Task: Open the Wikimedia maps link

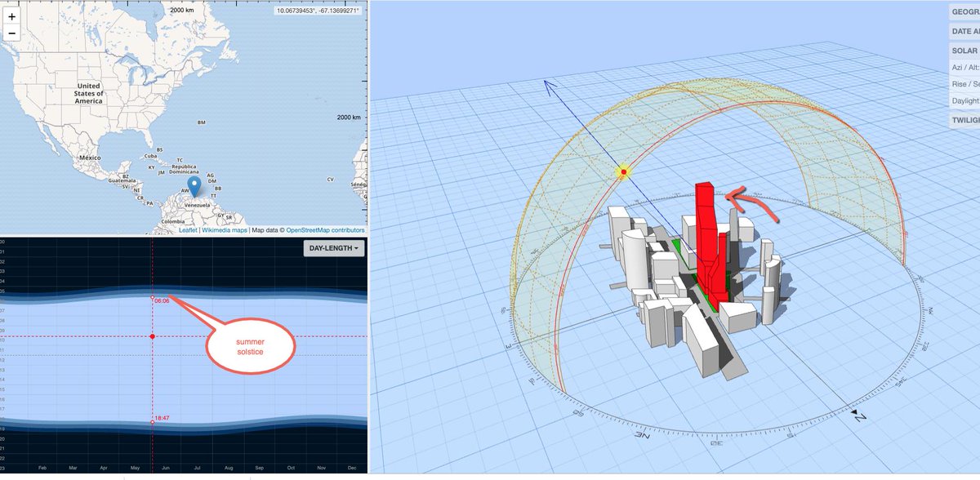Action: [x=225, y=230]
